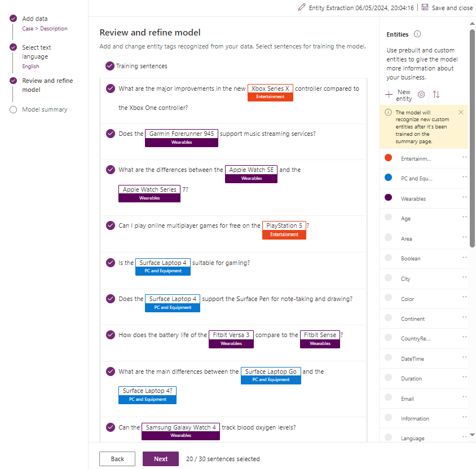The height and width of the screenshot is (469, 476).
Task: Open more options for Age entity
Action: click(x=465, y=217)
